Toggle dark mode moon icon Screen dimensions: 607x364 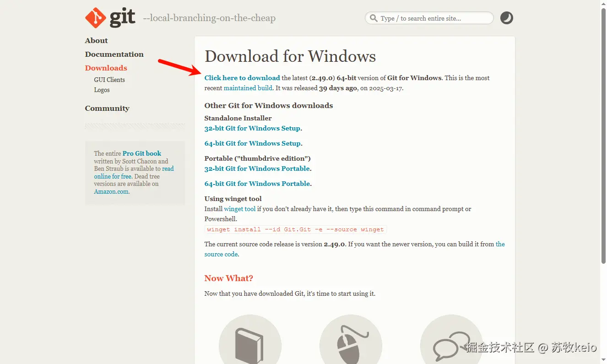click(506, 18)
